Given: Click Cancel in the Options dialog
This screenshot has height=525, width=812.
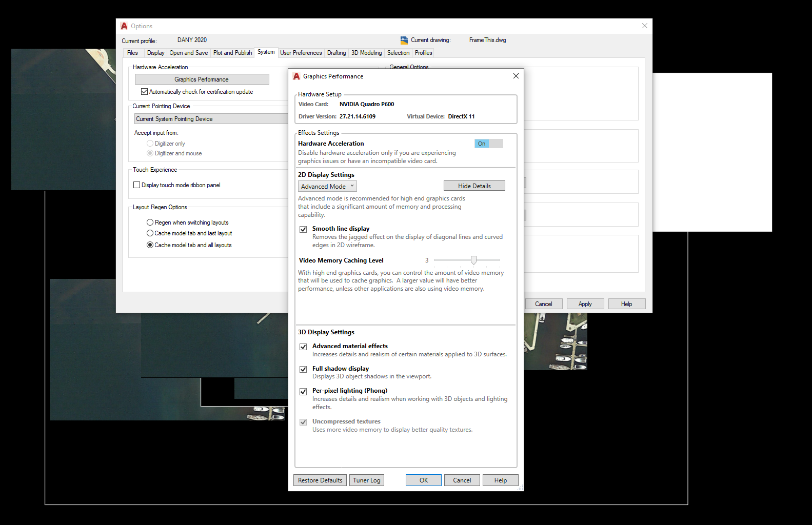Looking at the screenshot, I should tap(544, 304).
